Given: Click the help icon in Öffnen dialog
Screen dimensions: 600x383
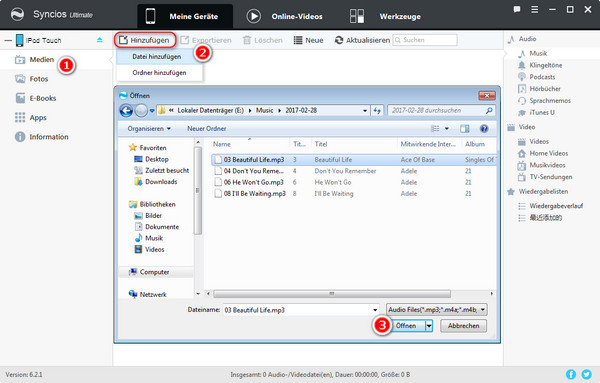Looking at the screenshot, I should (x=484, y=129).
